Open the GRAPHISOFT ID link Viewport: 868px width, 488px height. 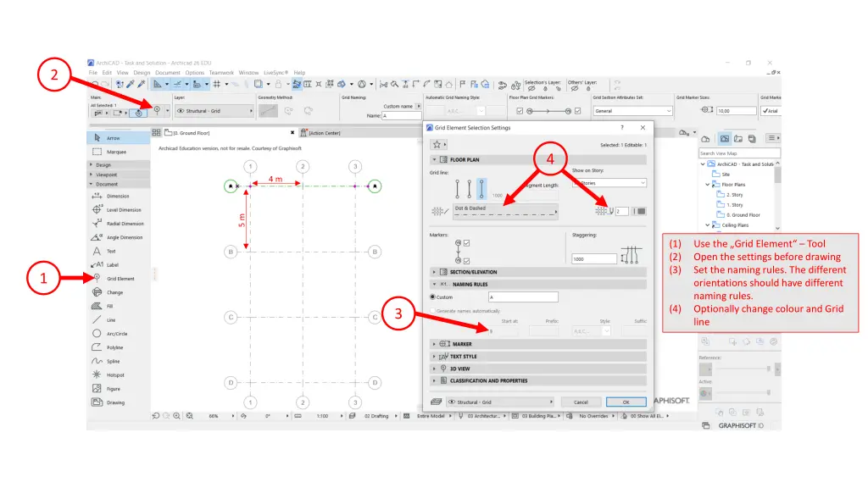741,425
